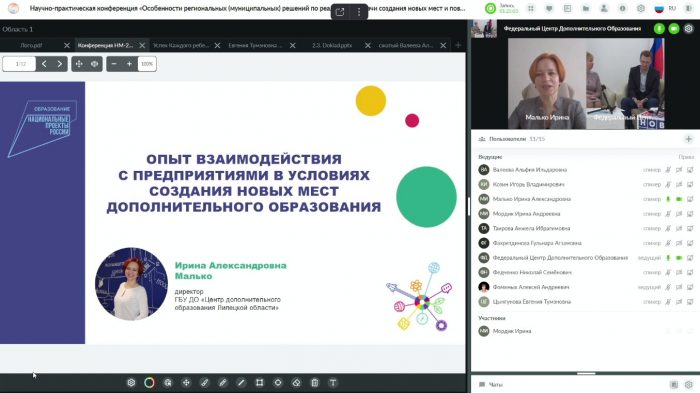Zoom out with minus button
Screen dimensions: 700x393
click(114, 64)
